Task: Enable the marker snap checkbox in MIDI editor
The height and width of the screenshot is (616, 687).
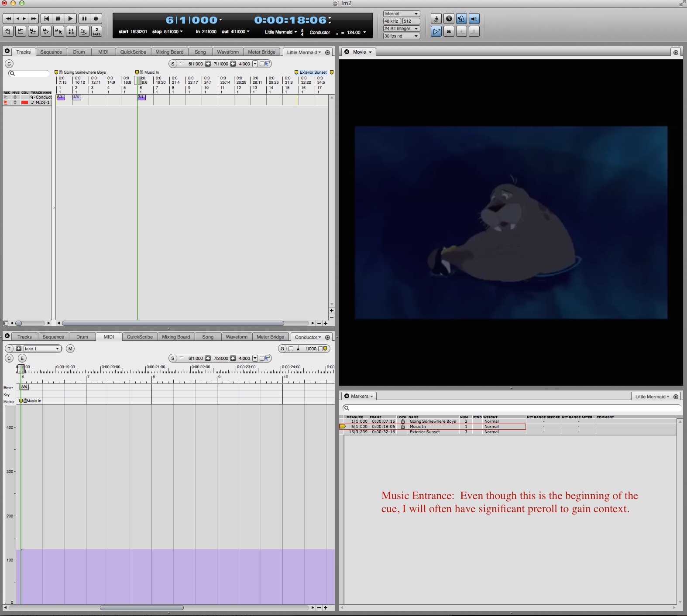Action: coord(320,349)
